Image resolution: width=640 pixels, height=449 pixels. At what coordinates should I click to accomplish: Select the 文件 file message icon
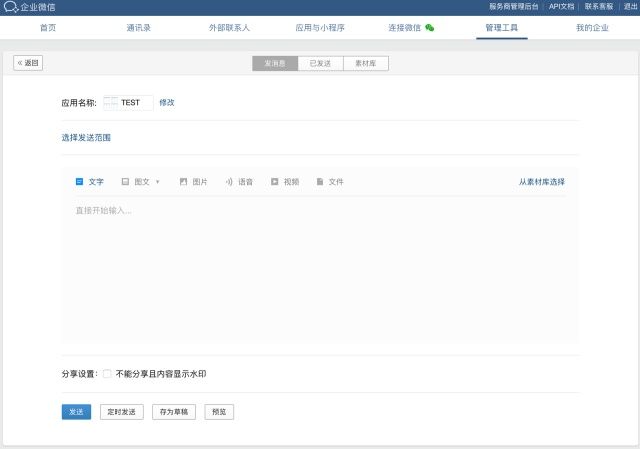coord(320,182)
